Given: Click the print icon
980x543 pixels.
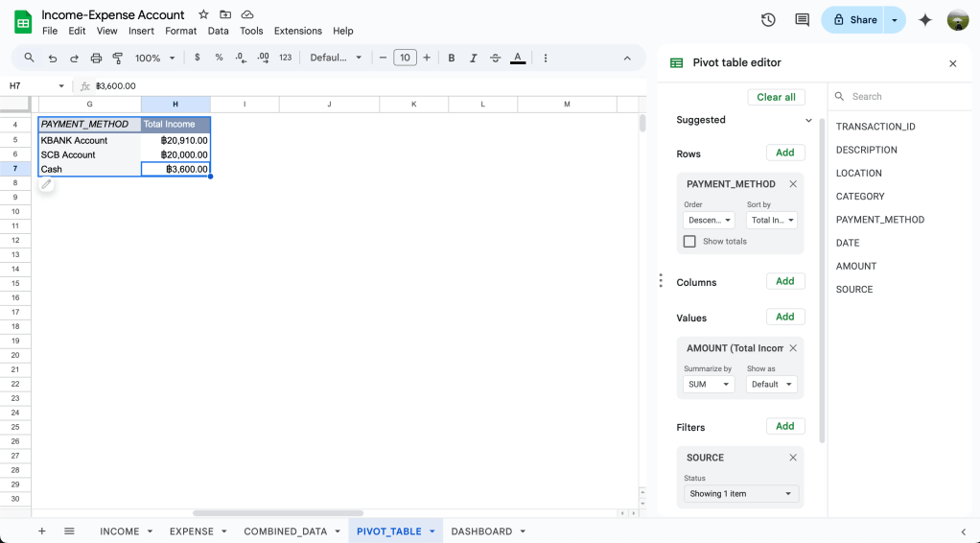Looking at the screenshot, I should pos(96,58).
